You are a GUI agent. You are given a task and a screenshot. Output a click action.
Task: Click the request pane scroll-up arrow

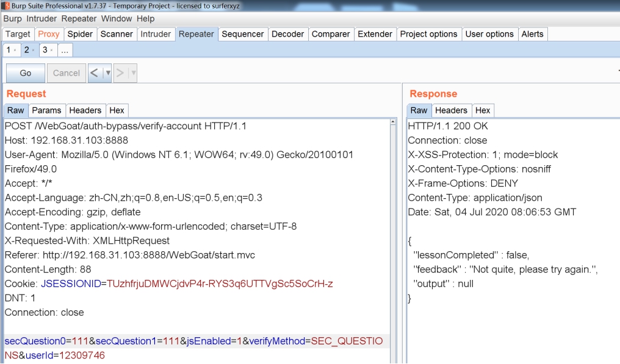392,122
